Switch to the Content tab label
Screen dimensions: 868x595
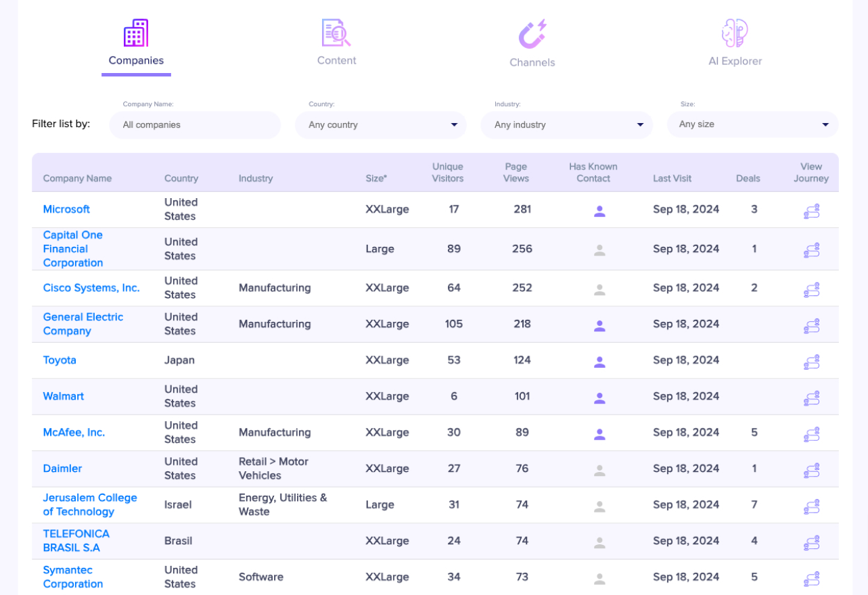pos(336,60)
